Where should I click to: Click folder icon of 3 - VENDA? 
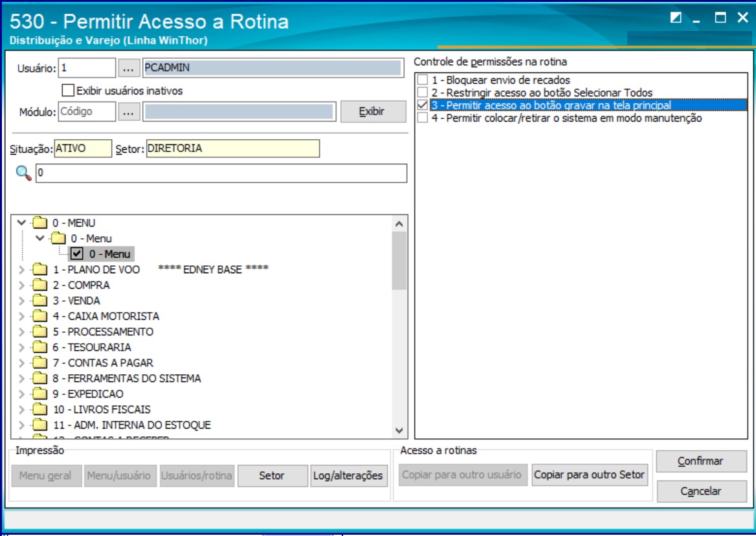(x=39, y=300)
